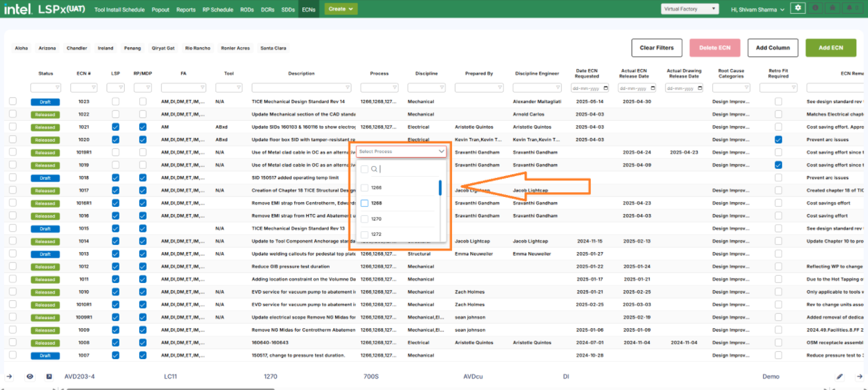Check the 1268 process option
Screen dimensions: 868x390
[365, 204]
